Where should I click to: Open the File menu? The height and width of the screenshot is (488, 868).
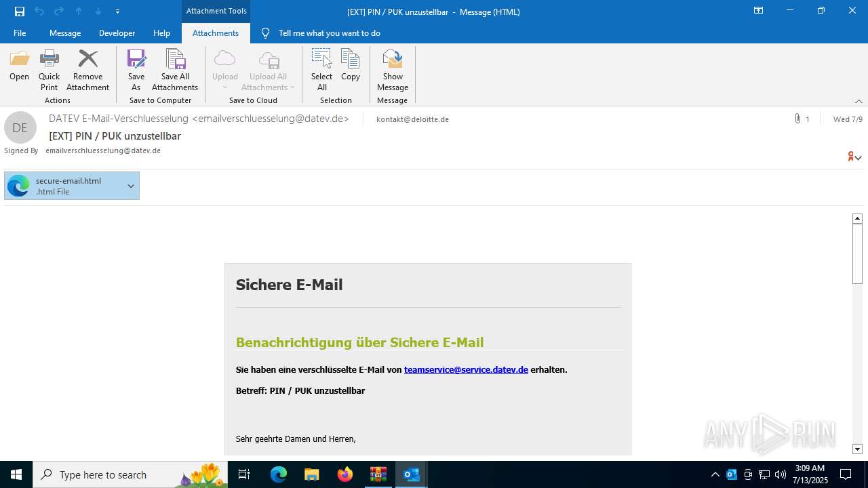click(20, 33)
